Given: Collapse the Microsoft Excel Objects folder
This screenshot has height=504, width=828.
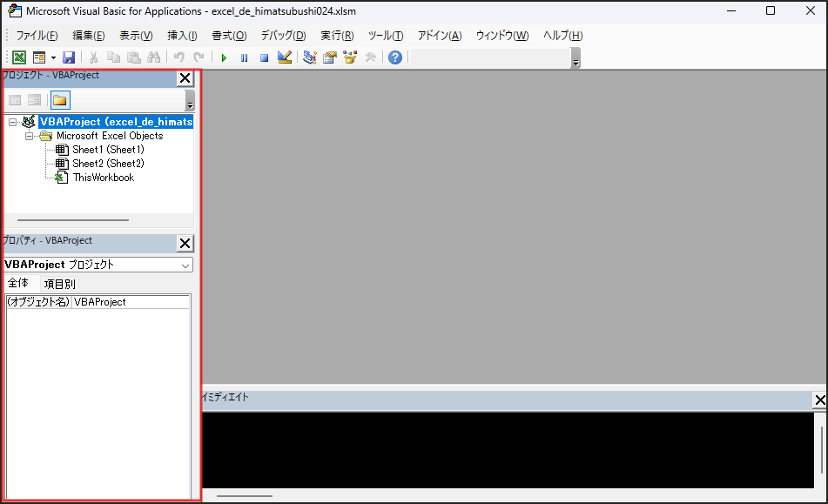Looking at the screenshot, I should [x=29, y=136].
